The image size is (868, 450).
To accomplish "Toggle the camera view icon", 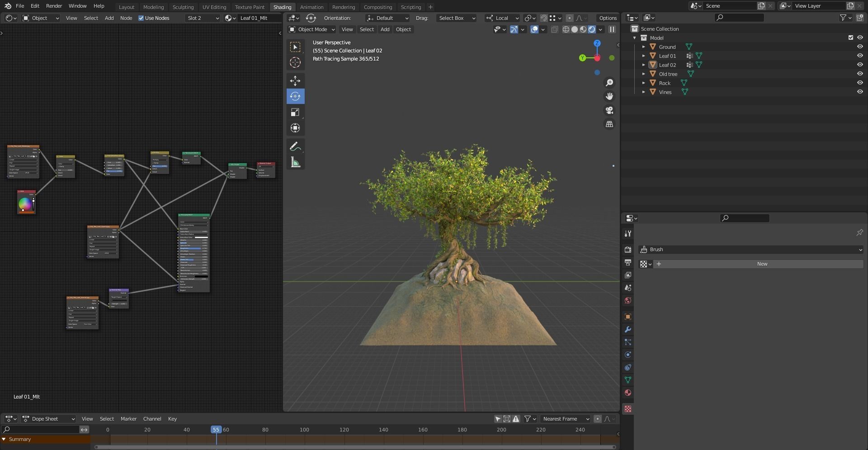I will click(x=609, y=110).
